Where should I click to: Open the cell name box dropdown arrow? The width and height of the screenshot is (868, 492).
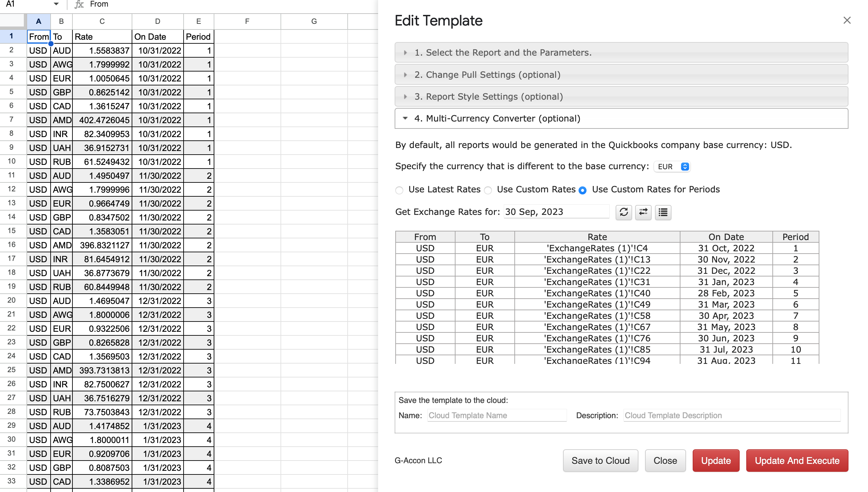(56, 4)
